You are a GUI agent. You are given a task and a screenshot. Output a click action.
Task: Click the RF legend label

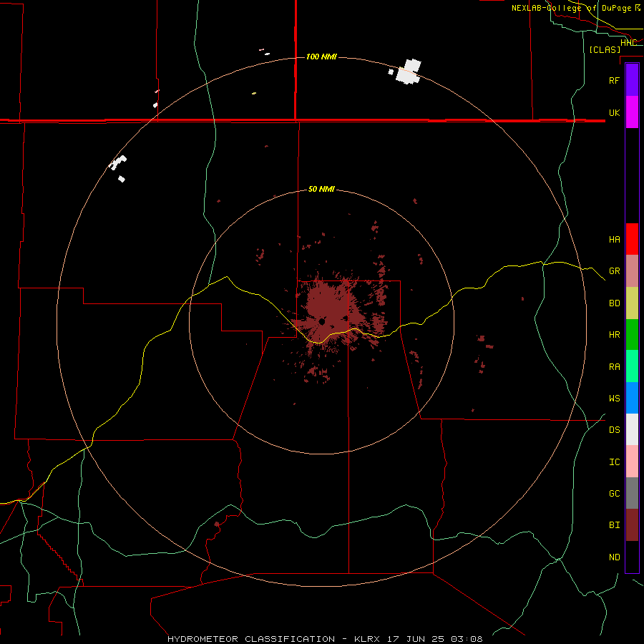(x=614, y=80)
